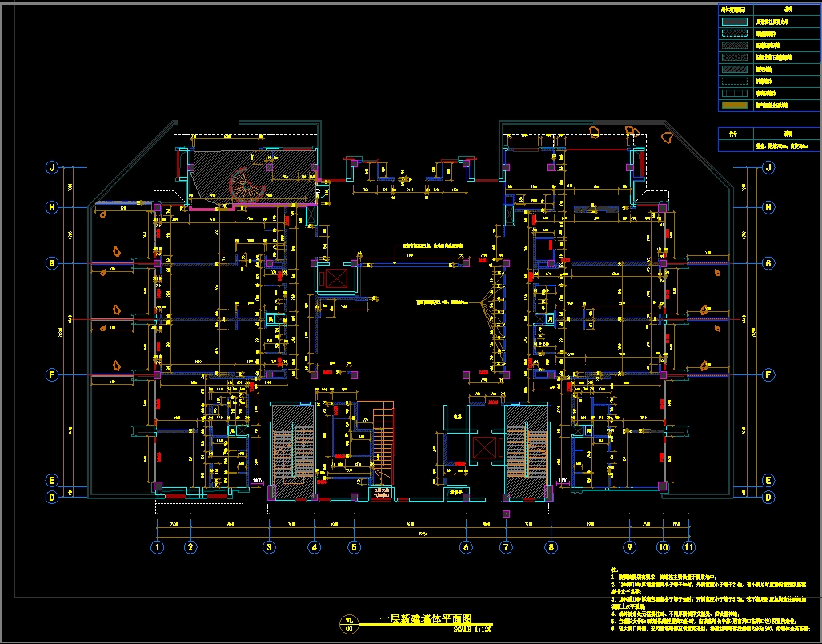
Task: Select the top solid cyan-outlined legend swatch
Action: 735,23
